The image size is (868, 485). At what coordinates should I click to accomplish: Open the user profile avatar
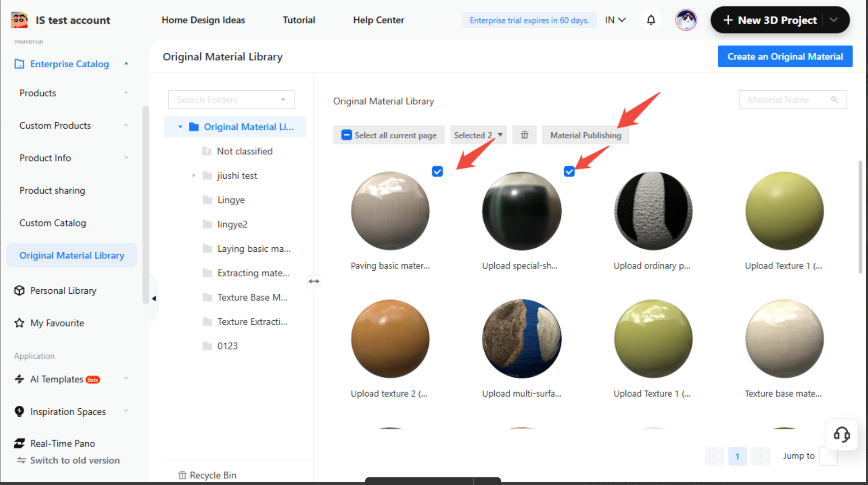[x=685, y=20]
